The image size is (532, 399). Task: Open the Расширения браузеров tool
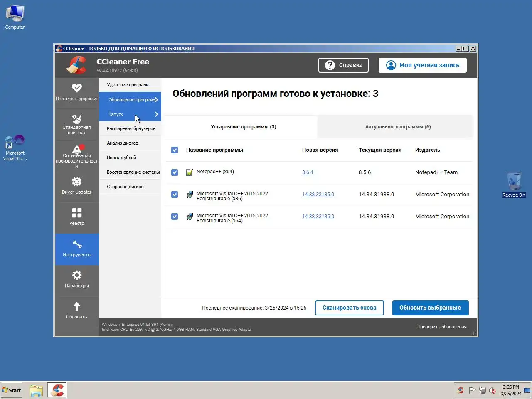(130, 128)
